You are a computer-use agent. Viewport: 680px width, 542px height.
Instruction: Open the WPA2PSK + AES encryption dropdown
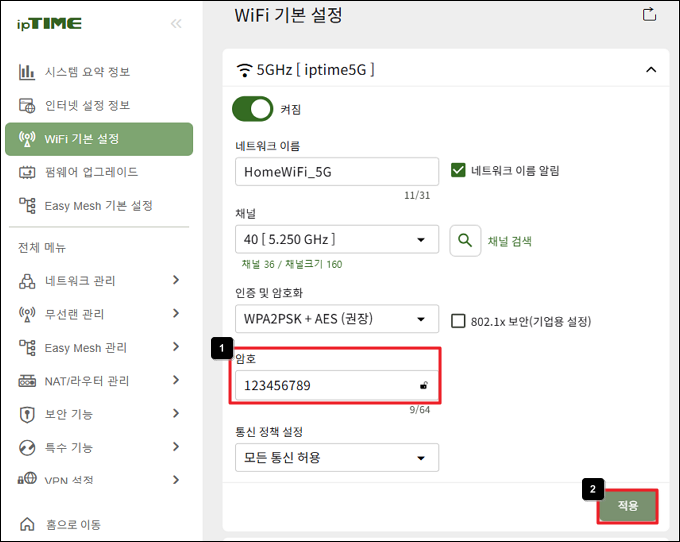pos(337,319)
